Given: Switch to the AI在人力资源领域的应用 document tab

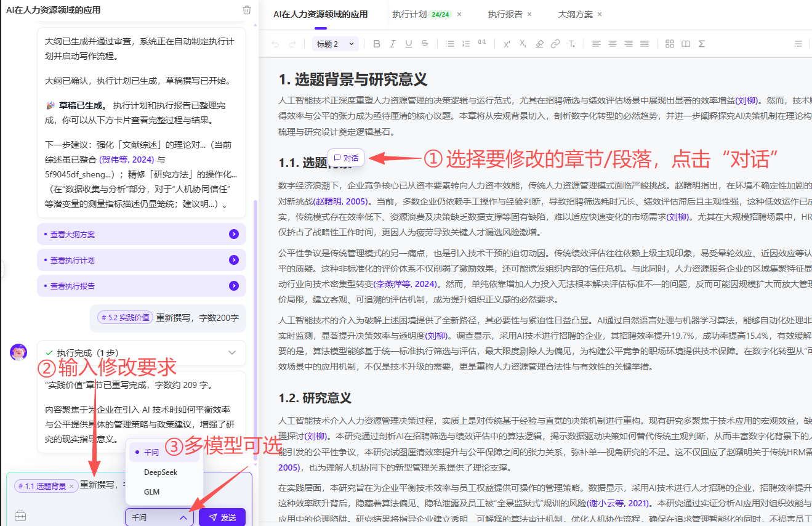Looking at the screenshot, I should coord(320,14).
